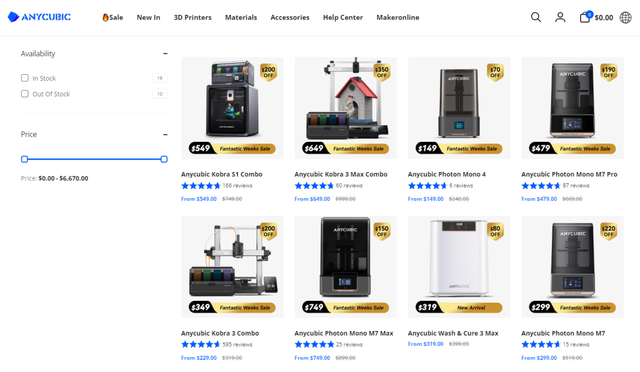Open the Anycubic Photon Mono M7 Pro link
The height and width of the screenshot is (372, 640).
click(x=569, y=174)
